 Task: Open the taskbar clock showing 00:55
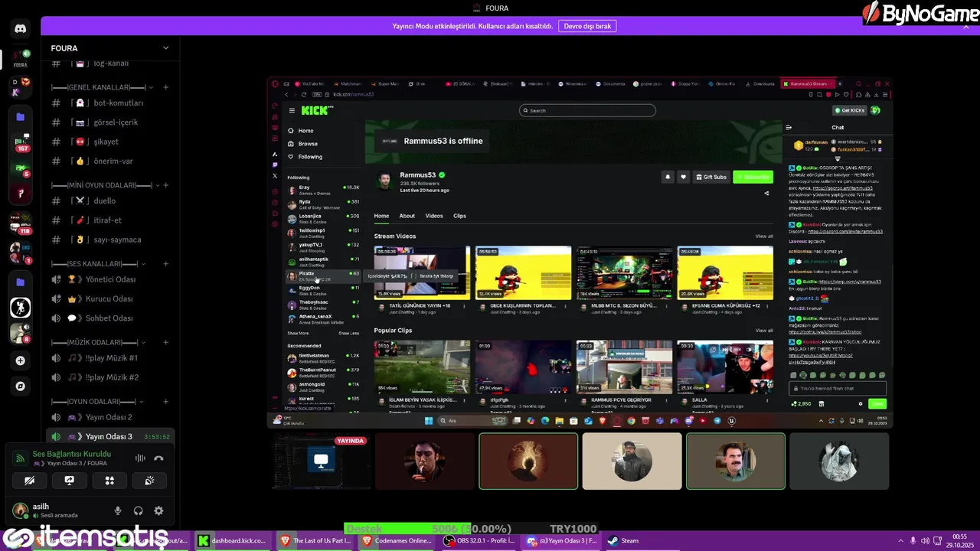(x=959, y=540)
